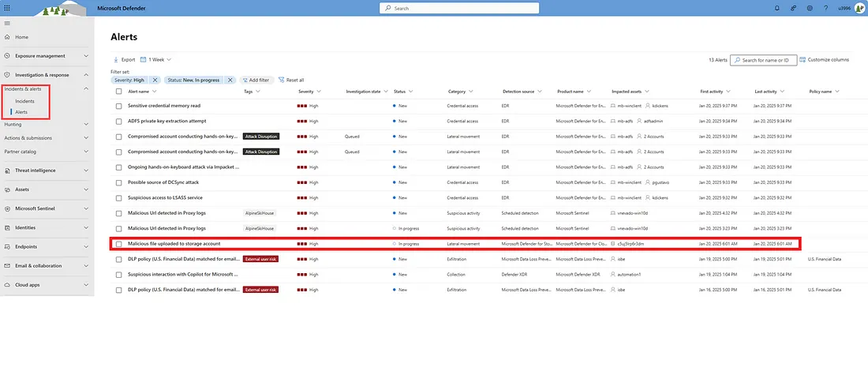Click the calendar icon beside 1 Week

(x=143, y=59)
